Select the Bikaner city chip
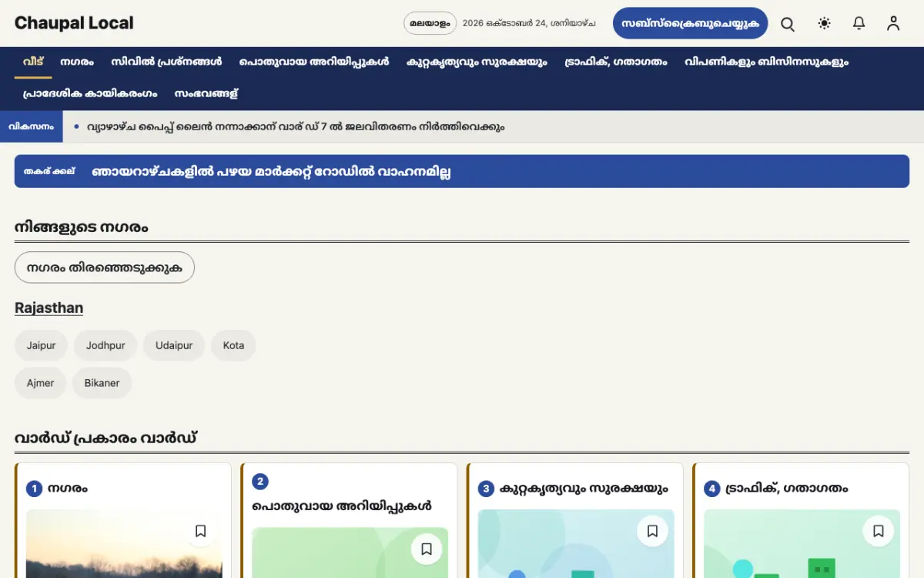 pos(102,383)
